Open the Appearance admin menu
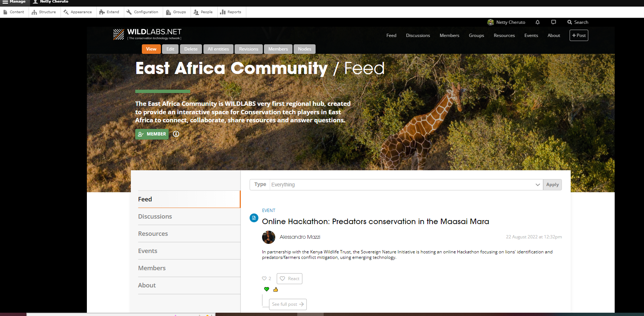Viewport: 644px width, 316px height. click(x=78, y=12)
